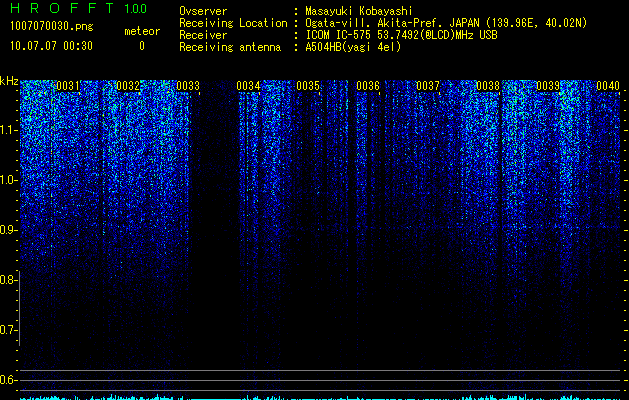Image resolution: width=629 pixels, height=400 pixels.
Task: Click the cyan signal-level strip at bottom
Action: coord(320,397)
